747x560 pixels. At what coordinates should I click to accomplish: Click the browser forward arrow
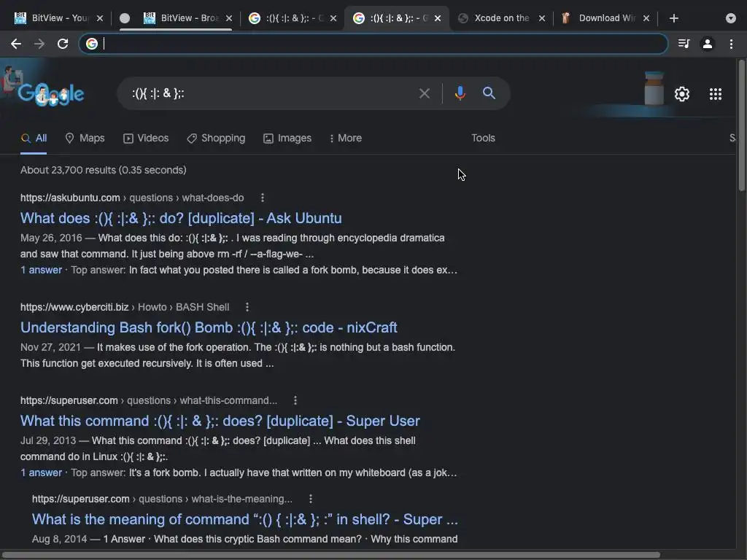[39, 44]
